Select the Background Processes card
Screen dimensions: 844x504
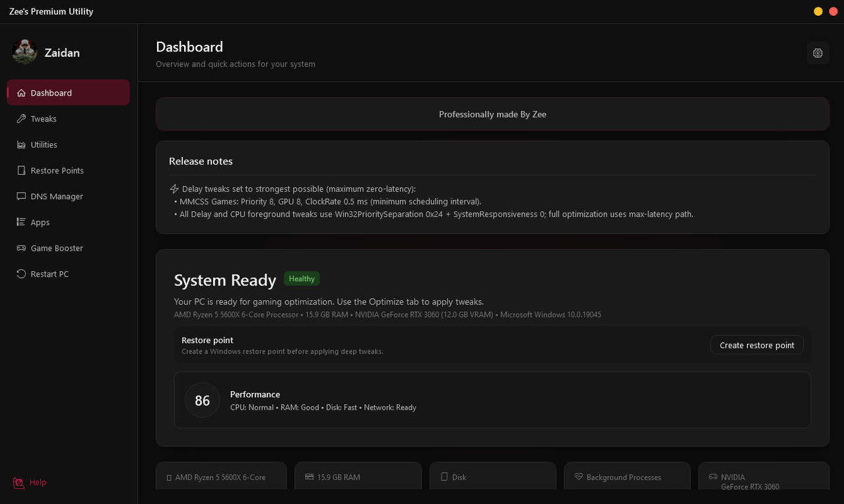pos(628,476)
